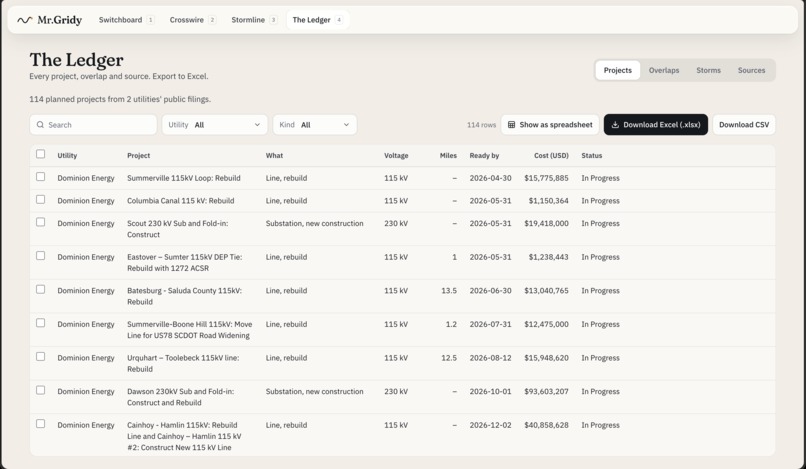806x469 pixels.
Task: Check the Dawson 230kV Sub row checkbox
Action: pyautogui.click(x=41, y=390)
